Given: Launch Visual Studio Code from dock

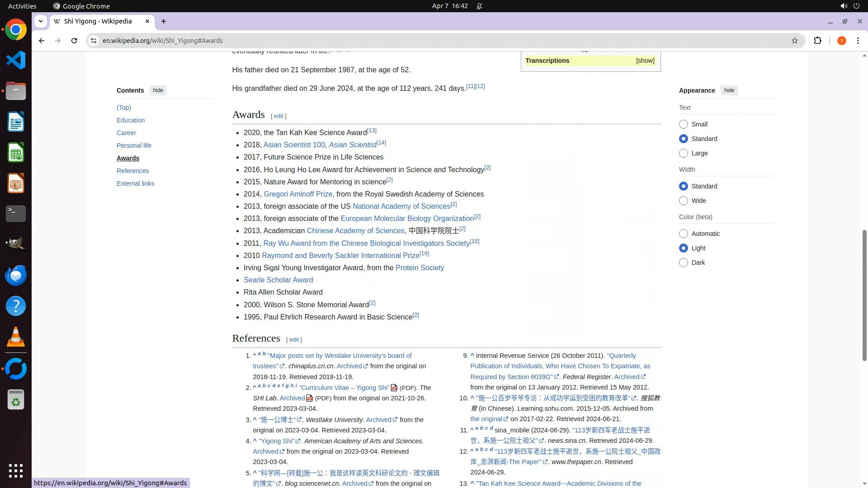Looking at the screenshot, I should point(16,60).
